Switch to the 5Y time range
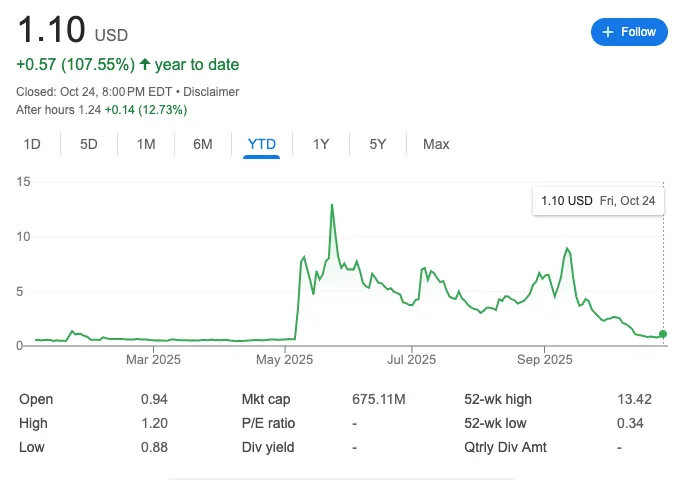 pyautogui.click(x=378, y=144)
